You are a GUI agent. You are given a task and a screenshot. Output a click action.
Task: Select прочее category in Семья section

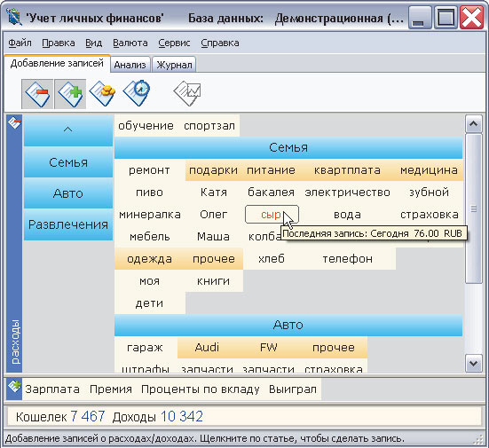(x=213, y=259)
